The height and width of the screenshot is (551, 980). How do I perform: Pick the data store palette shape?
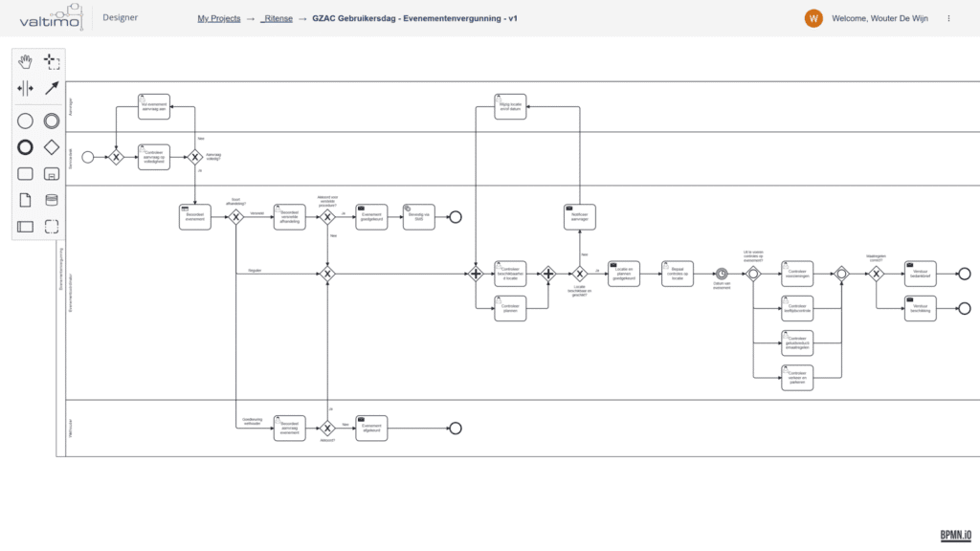pyautogui.click(x=52, y=200)
